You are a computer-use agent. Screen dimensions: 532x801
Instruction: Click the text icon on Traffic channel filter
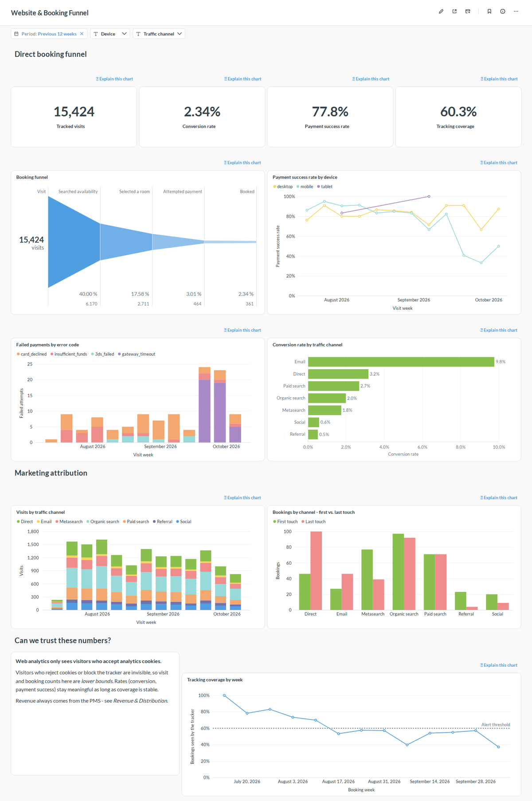(138, 34)
